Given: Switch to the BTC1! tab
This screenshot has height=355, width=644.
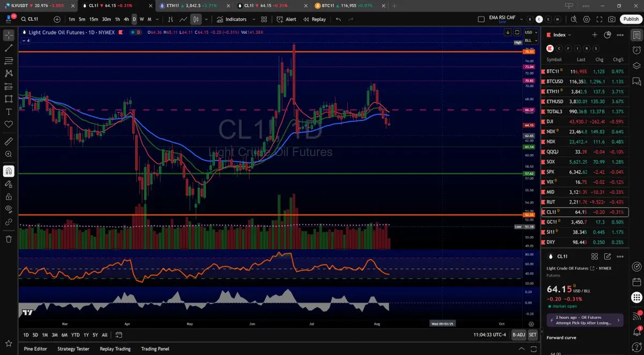Looking at the screenshot, I should [x=349, y=5].
